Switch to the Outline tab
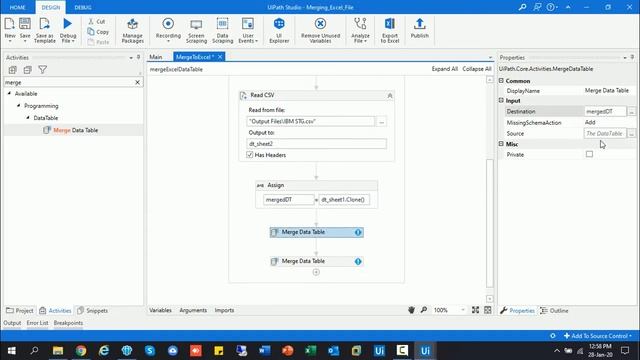 pyautogui.click(x=554, y=311)
